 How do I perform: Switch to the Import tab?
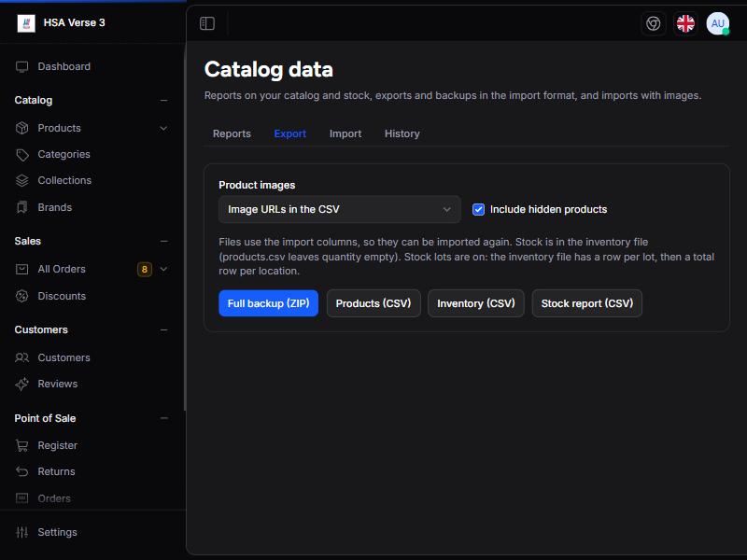tap(345, 133)
